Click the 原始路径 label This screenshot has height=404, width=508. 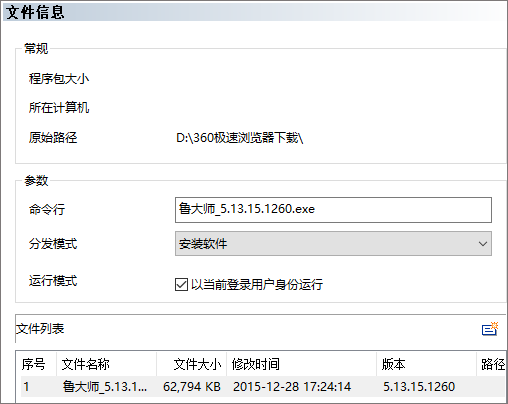[x=53, y=137]
